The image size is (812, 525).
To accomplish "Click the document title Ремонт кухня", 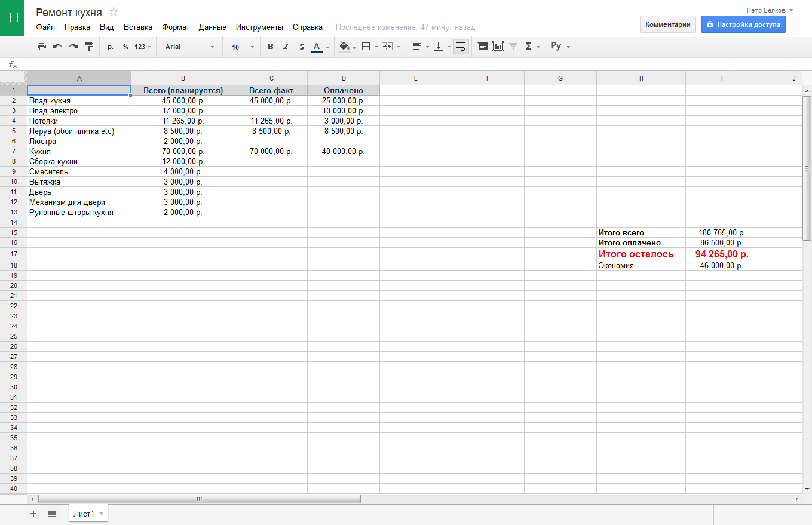I will coord(69,12).
